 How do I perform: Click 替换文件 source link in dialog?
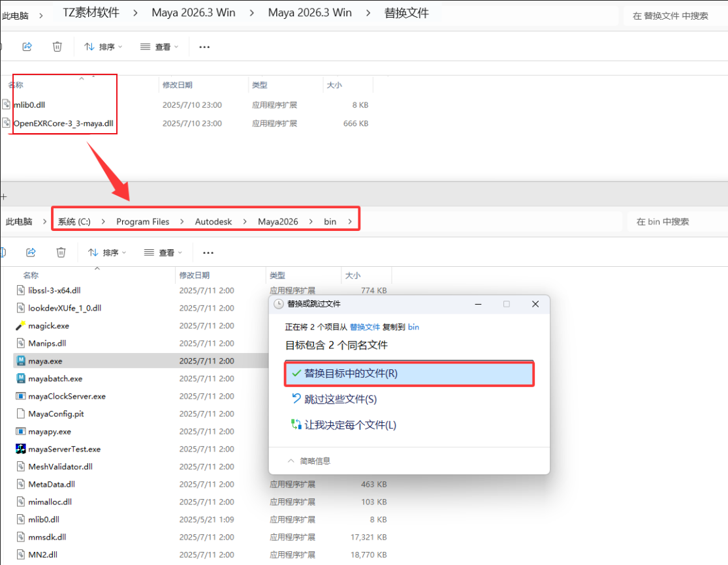[x=364, y=327]
